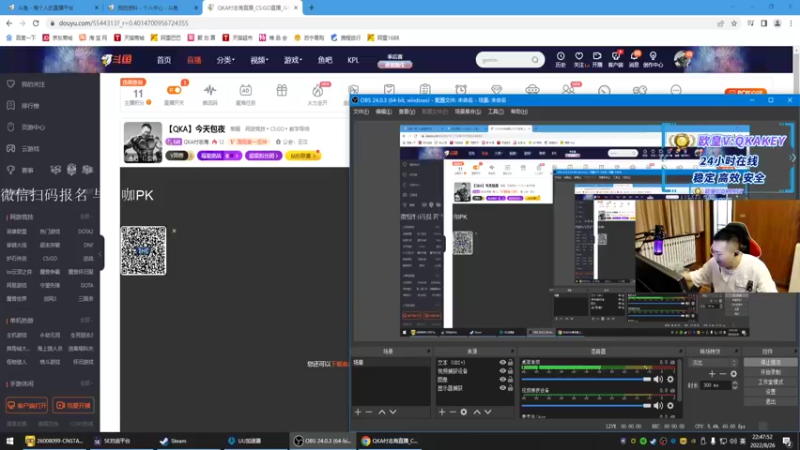Open the 淡出 transition combo box
The width and height of the screenshot is (800, 450).
click(x=713, y=363)
